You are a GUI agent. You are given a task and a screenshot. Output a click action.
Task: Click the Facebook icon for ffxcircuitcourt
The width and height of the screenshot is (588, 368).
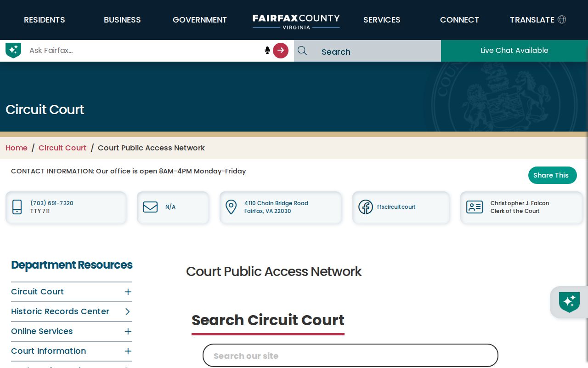coord(366,207)
